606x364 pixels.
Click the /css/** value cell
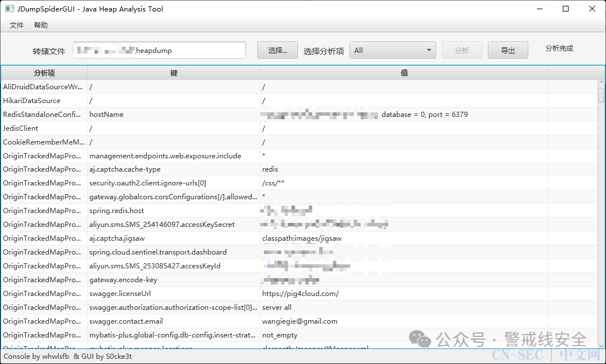[404, 183]
